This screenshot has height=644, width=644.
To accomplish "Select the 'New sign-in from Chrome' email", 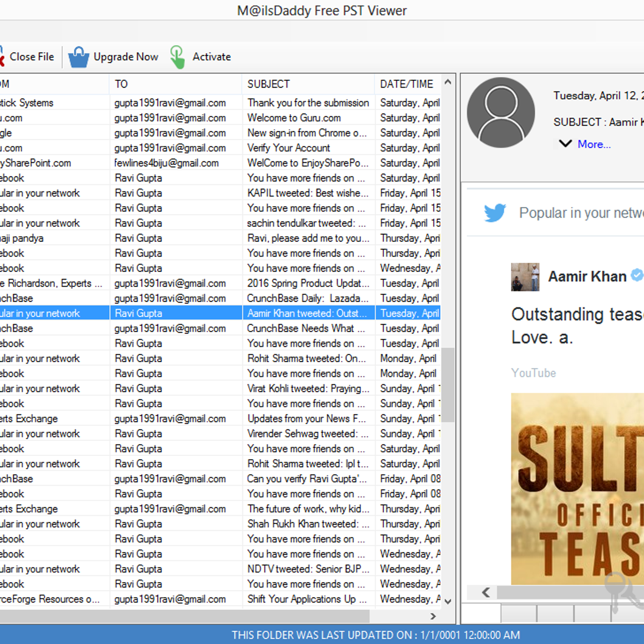I will point(220,133).
